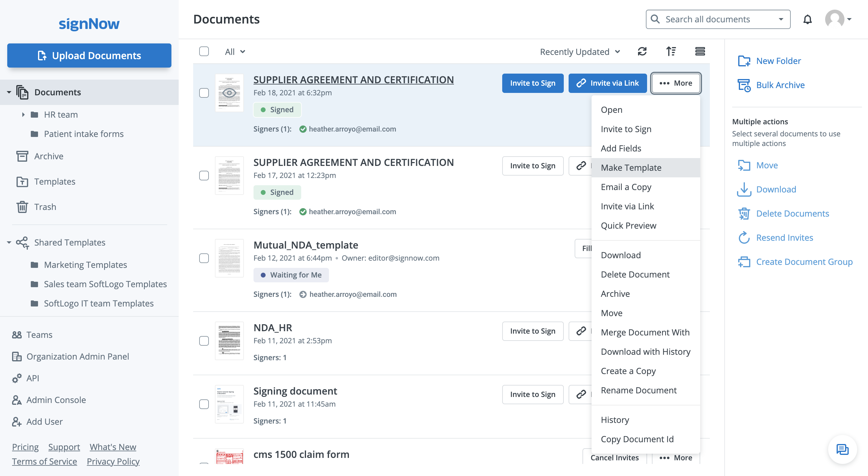Expand the HR team folder

coord(23,115)
